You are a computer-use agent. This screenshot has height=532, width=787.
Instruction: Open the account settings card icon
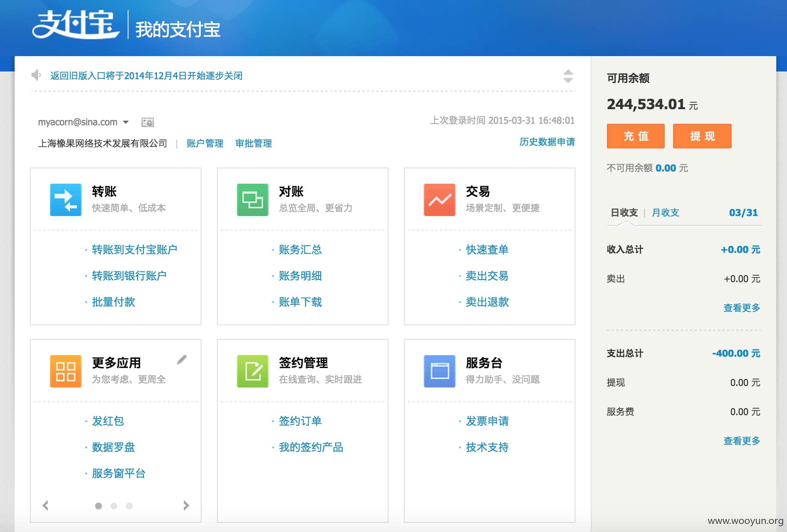[148, 122]
